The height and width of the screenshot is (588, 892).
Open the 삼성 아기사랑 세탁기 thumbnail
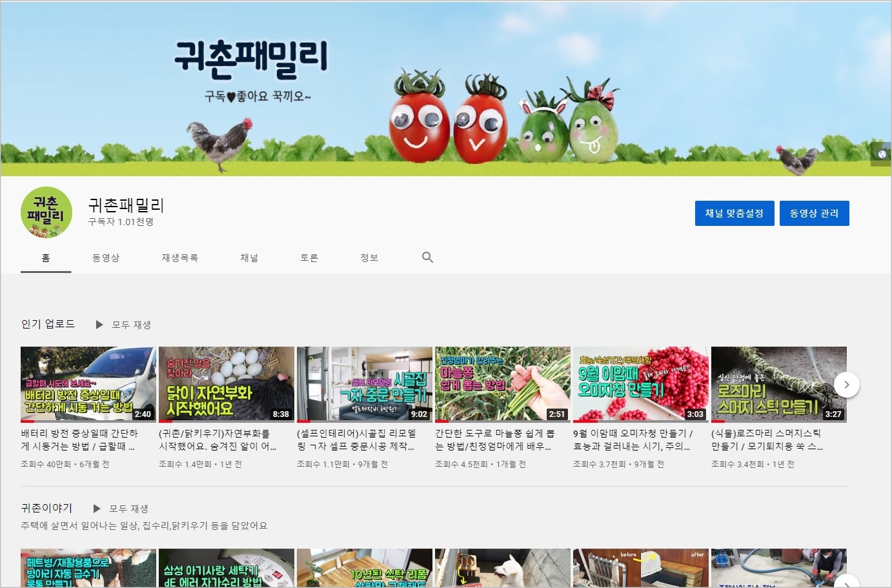pyautogui.click(x=227, y=568)
